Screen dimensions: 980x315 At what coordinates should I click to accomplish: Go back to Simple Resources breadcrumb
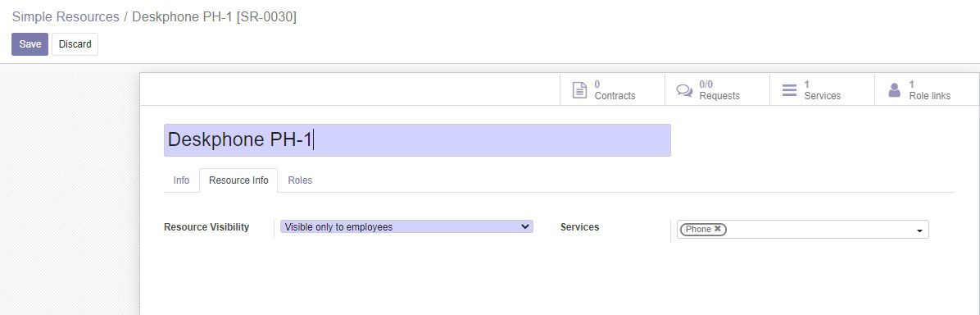(66, 17)
